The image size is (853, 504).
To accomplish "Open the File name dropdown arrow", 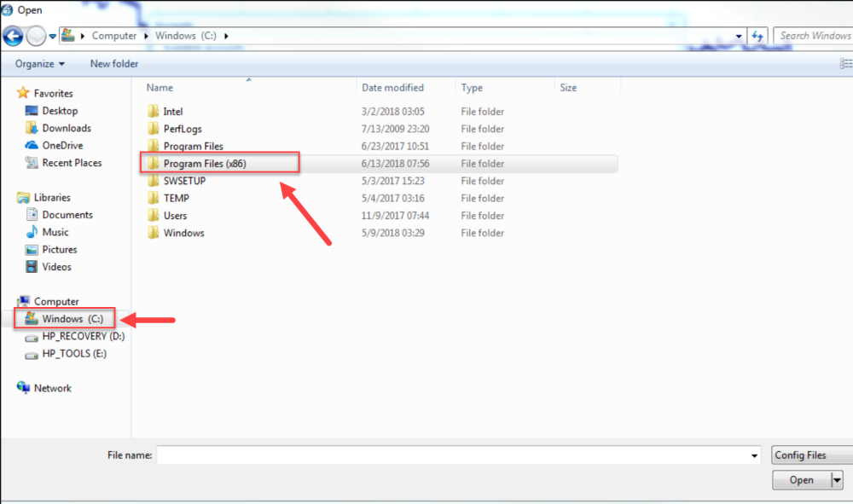I will click(754, 455).
